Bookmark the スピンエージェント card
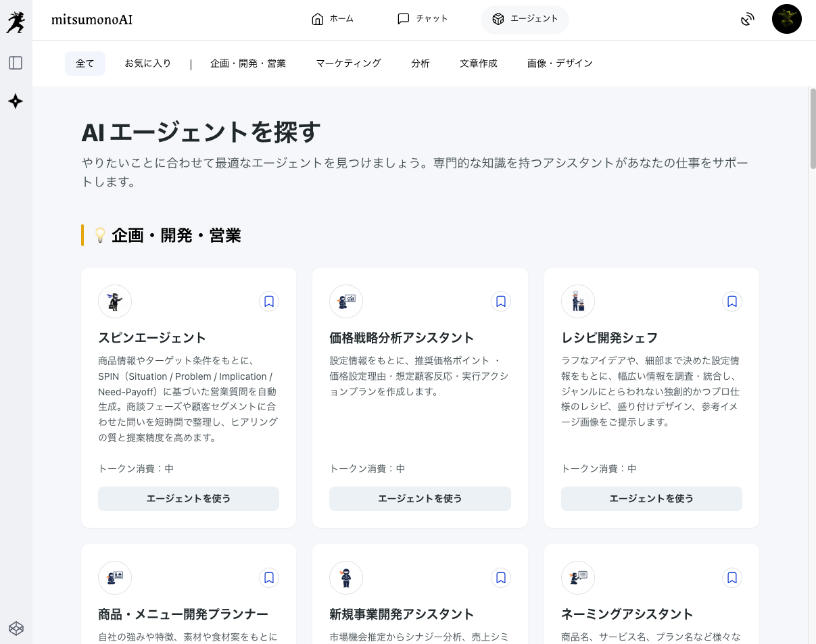This screenshot has height=644, width=816. click(269, 301)
